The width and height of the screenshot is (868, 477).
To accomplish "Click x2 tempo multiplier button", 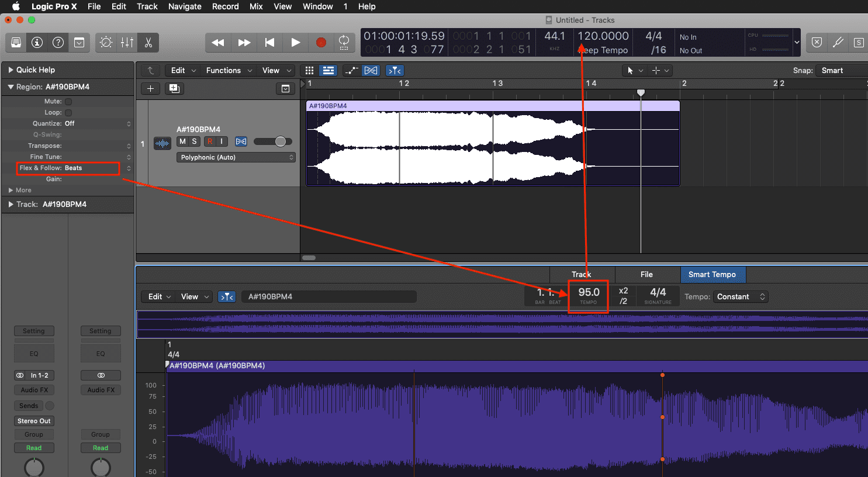I will [x=624, y=291].
